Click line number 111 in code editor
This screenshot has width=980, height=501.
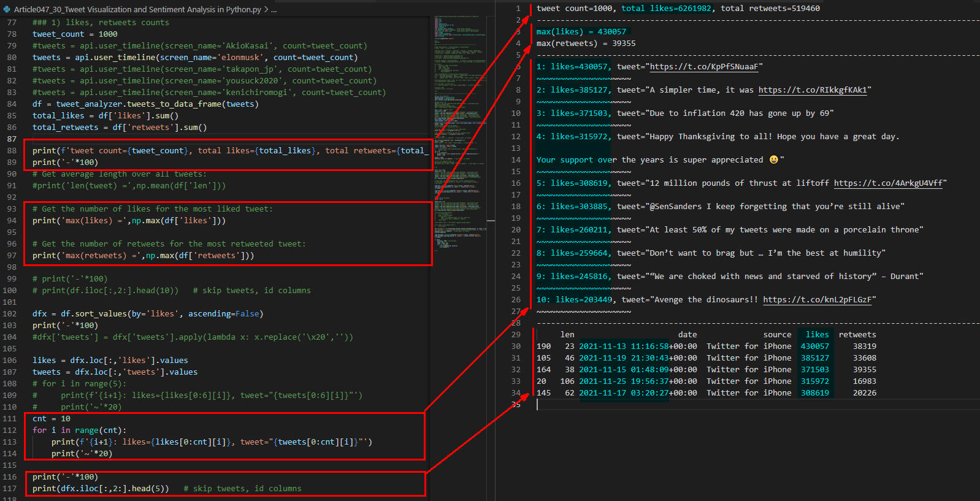10,418
